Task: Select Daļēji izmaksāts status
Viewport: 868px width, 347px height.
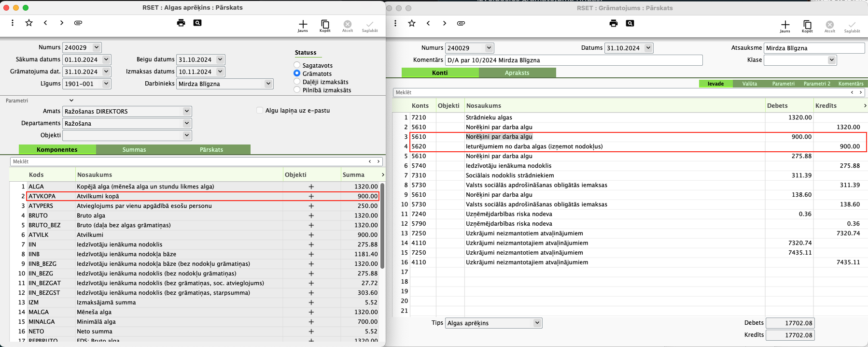Action: pos(297,82)
